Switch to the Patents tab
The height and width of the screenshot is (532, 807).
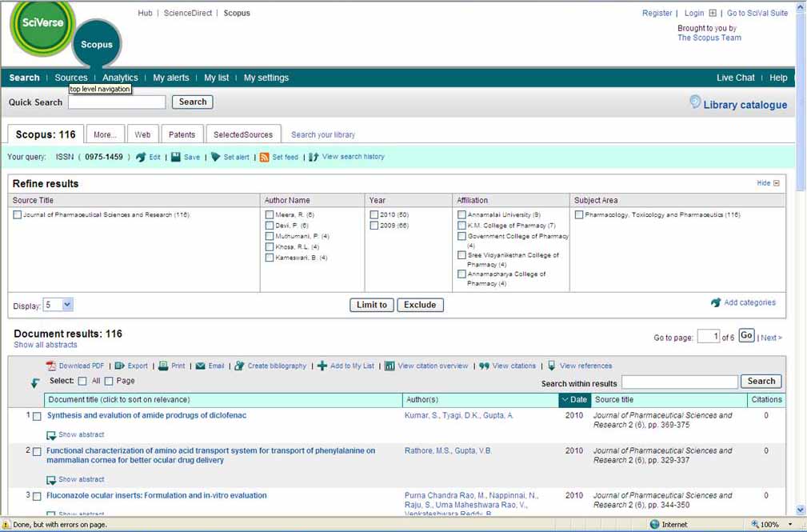click(182, 134)
